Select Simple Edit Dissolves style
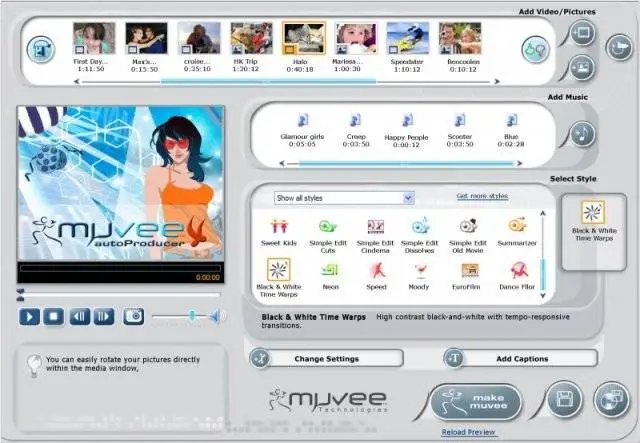640x443 pixels. click(x=420, y=236)
